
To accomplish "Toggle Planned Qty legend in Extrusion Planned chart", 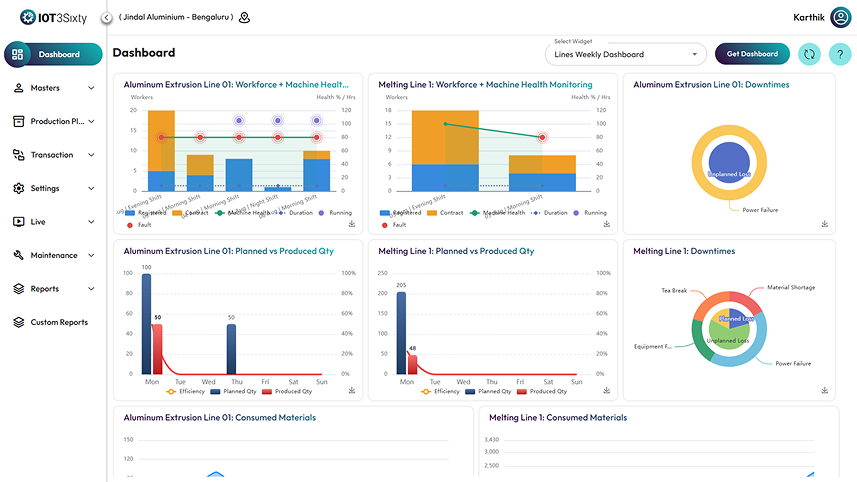I will (x=233, y=391).
